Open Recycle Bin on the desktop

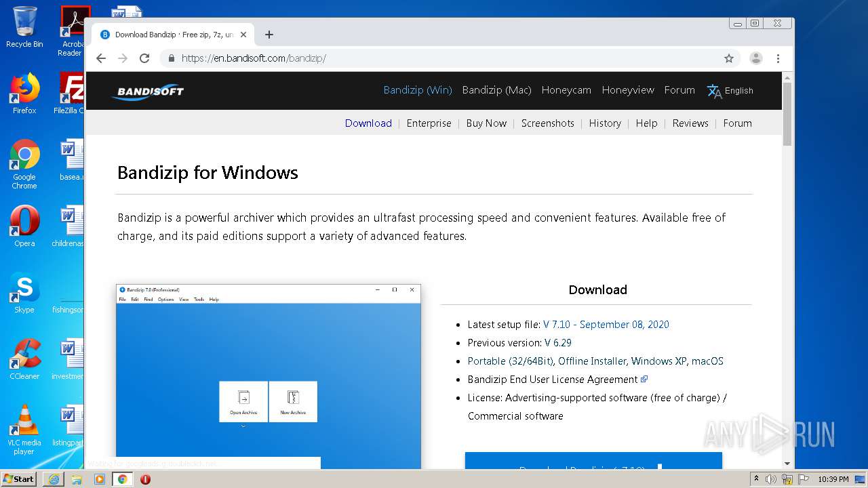pos(24,27)
